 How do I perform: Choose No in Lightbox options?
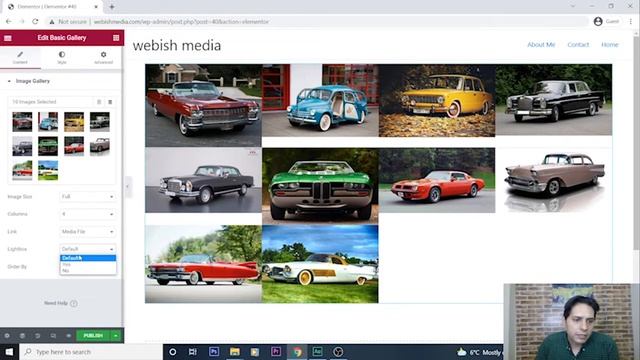pyautogui.click(x=88, y=271)
